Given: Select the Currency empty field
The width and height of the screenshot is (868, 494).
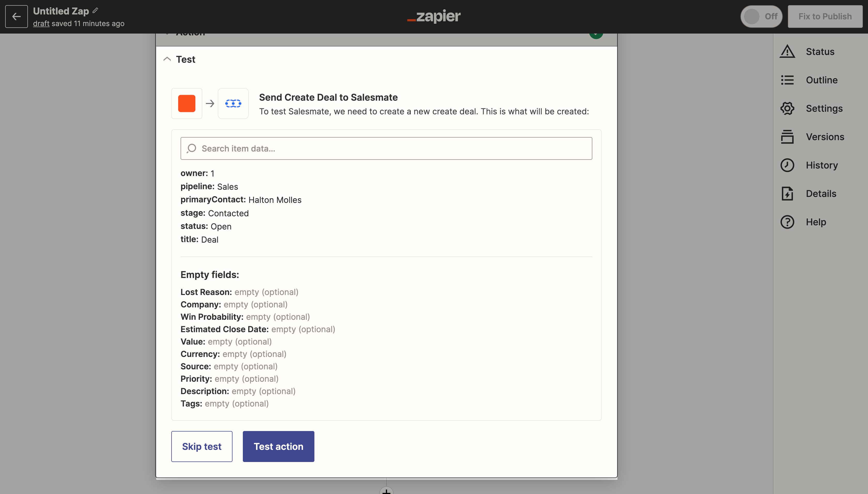Looking at the screenshot, I should click(x=233, y=354).
